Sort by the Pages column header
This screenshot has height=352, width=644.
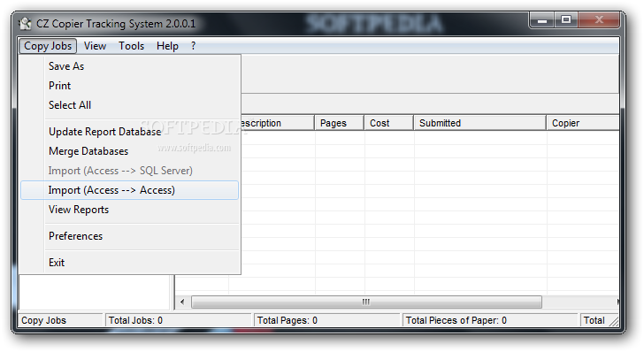pos(339,123)
